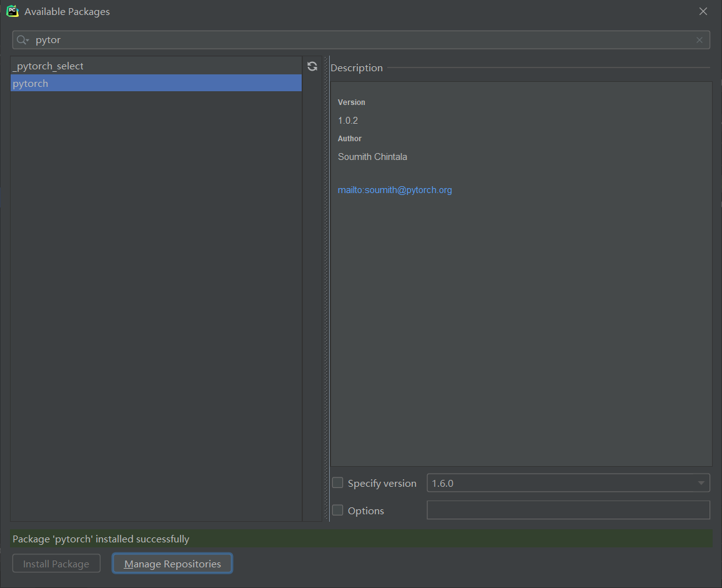Click the installed successfully status message
The image size is (722, 588).
pos(101,539)
